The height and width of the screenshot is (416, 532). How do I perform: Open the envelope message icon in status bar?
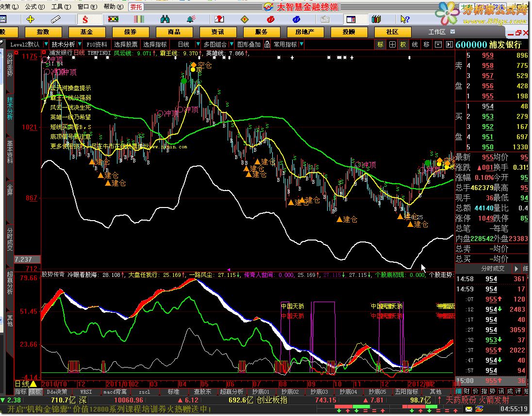click(x=468, y=409)
